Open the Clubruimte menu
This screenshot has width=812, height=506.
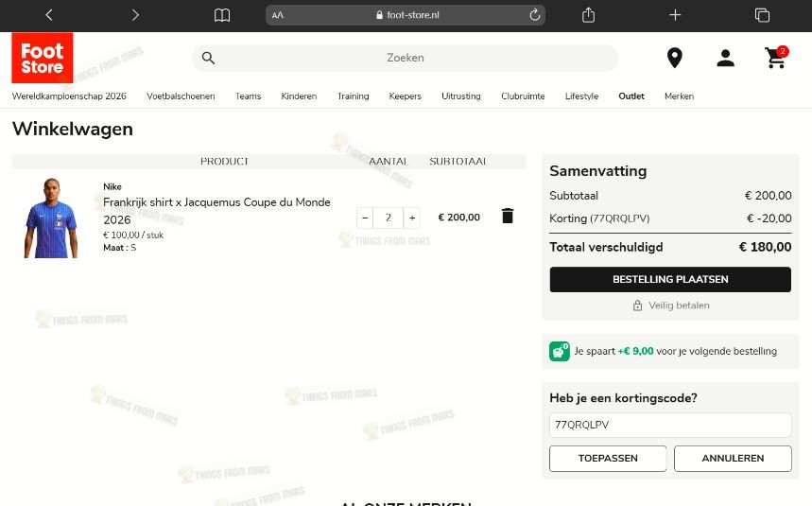click(x=523, y=96)
